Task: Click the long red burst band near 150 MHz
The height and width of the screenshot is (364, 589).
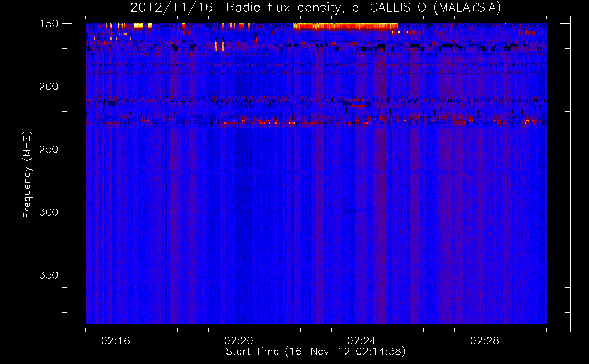Action: (345, 26)
